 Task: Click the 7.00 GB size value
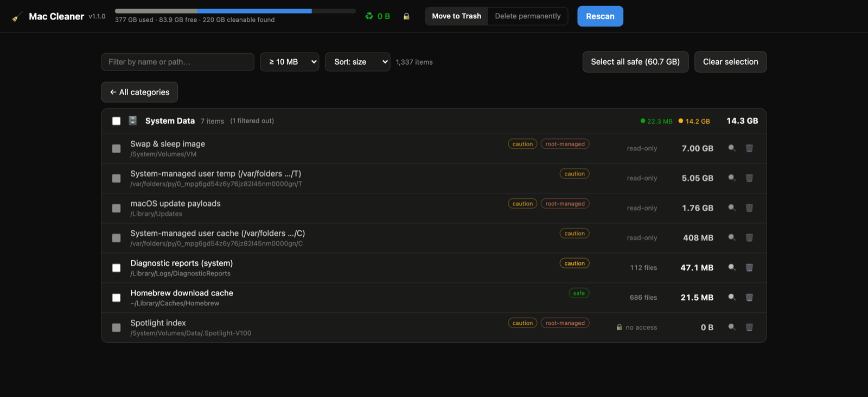tap(698, 149)
